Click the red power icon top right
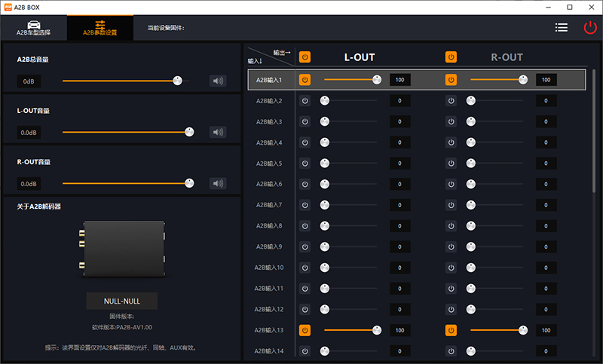This screenshot has height=364, width=603. pyautogui.click(x=589, y=27)
